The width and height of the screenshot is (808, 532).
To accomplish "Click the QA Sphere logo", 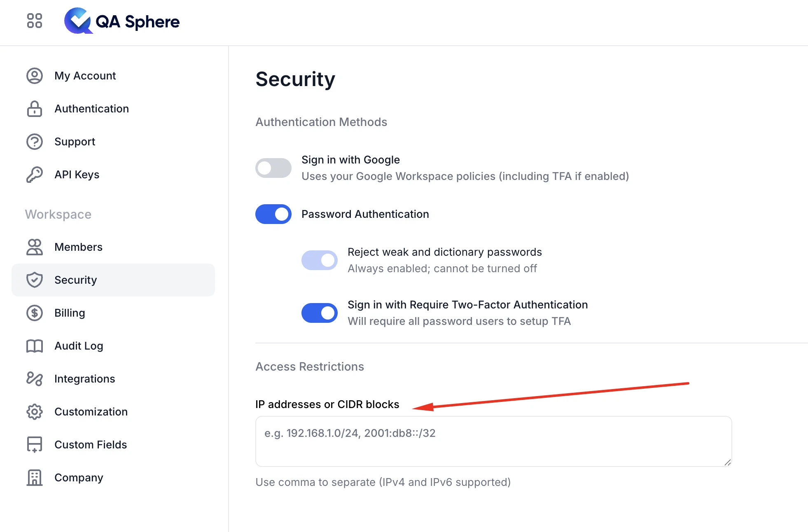I will [122, 21].
